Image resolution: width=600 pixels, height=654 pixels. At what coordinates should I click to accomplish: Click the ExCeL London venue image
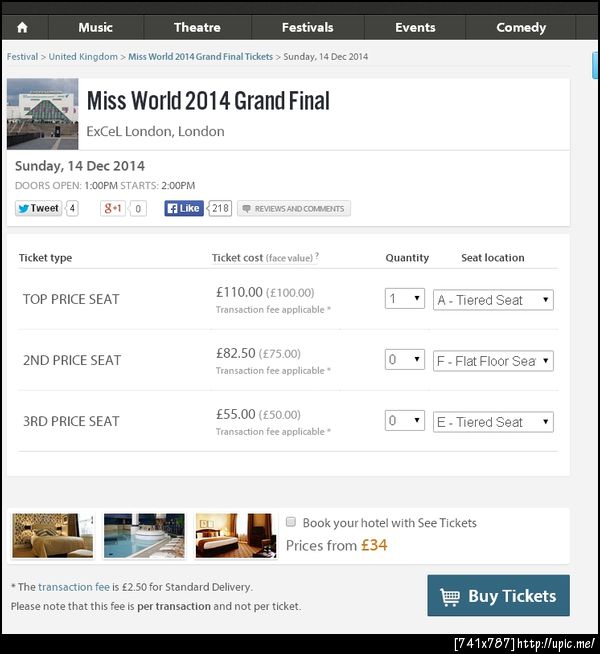(x=42, y=114)
